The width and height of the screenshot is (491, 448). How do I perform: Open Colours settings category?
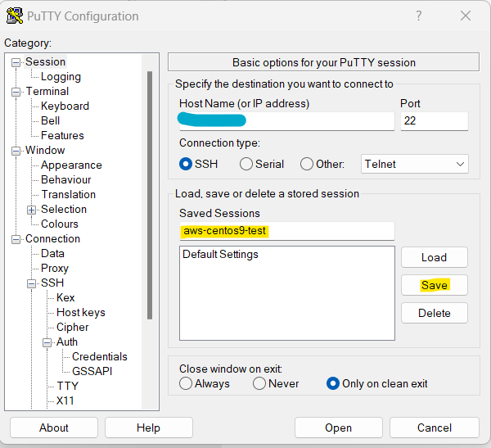coord(60,224)
